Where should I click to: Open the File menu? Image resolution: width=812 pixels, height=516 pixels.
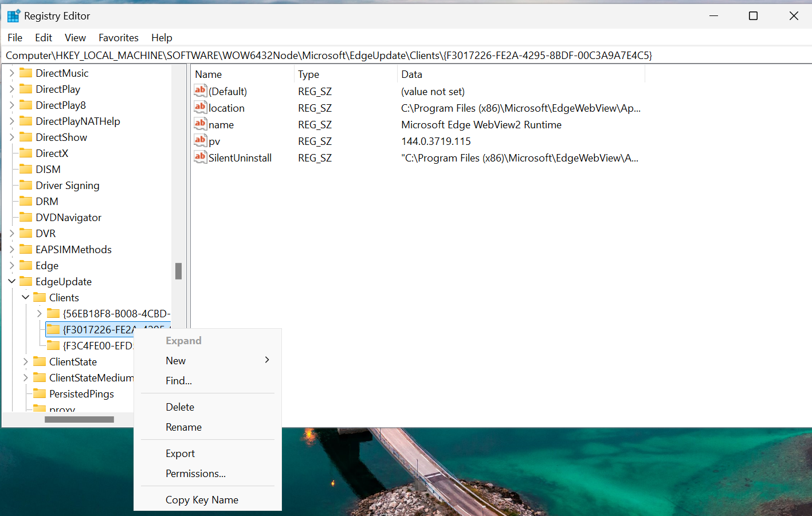(x=15, y=38)
